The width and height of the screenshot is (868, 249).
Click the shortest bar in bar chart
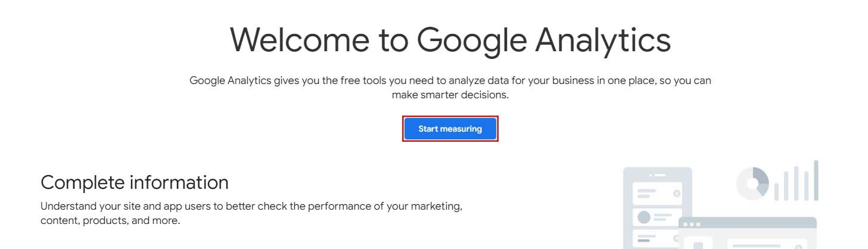[777, 192]
